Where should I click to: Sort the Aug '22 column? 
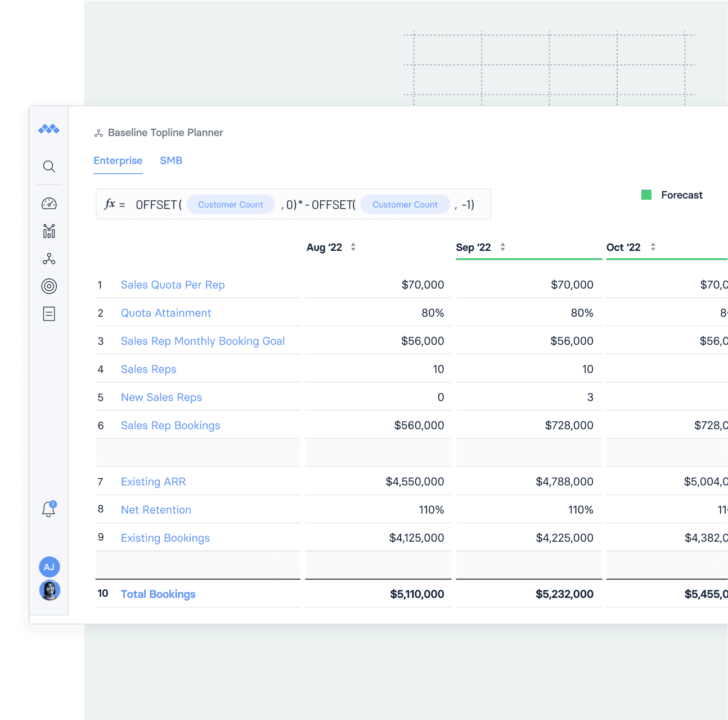353,247
